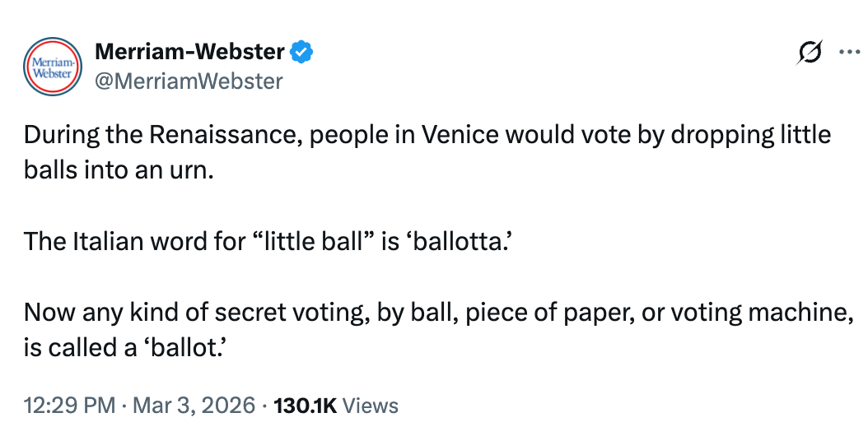Click the word Views beside the count
Image resolution: width=868 pixels, height=436 pixels.
(370, 406)
